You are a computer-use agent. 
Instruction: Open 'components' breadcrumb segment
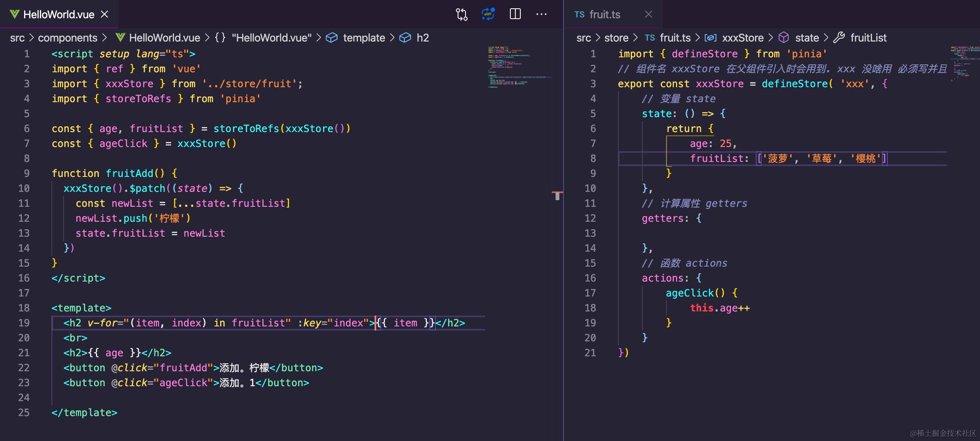(x=68, y=38)
